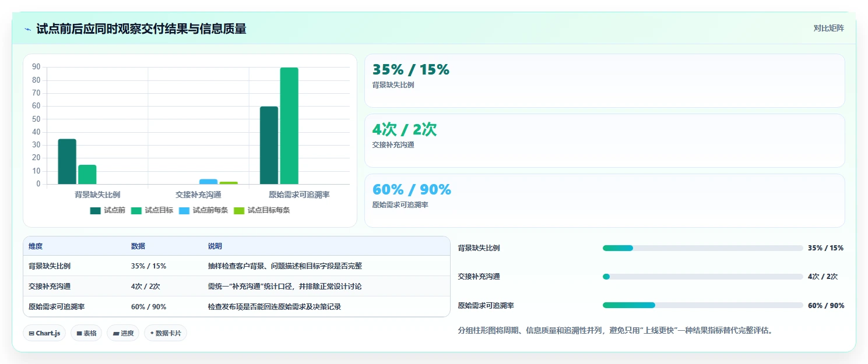Click the chart axis label 原始需求可追溯率
This screenshot has width=868, height=364.
[x=299, y=195]
